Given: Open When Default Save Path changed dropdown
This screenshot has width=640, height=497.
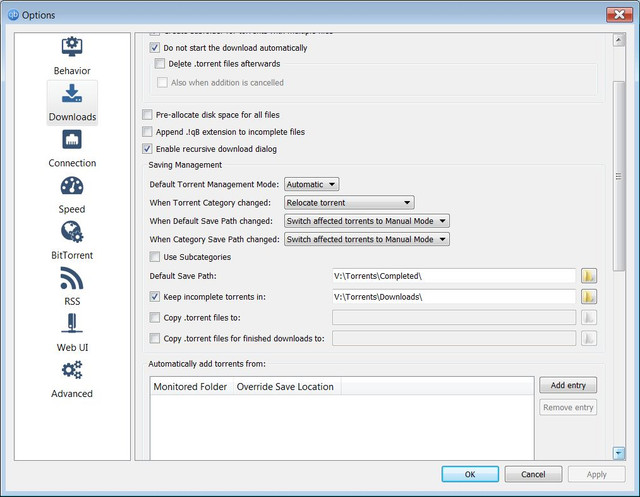Looking at the screenshot, I should (x=367, y=221).
